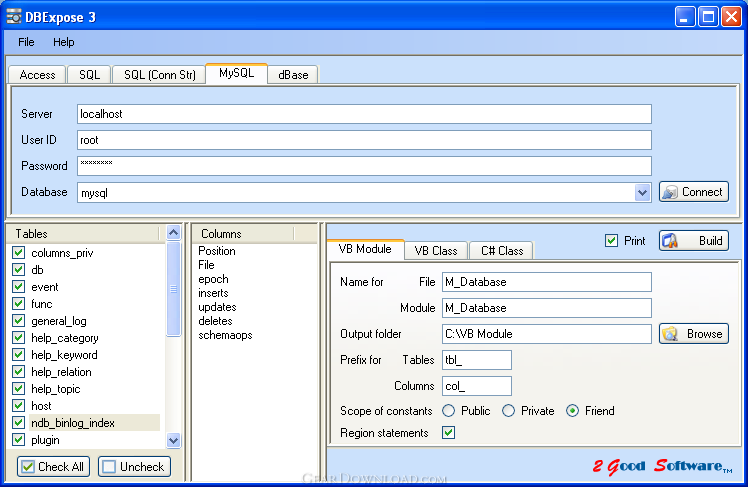
Task: Uncheck the help_category table checkbox
Action: (x=19, y=338)
